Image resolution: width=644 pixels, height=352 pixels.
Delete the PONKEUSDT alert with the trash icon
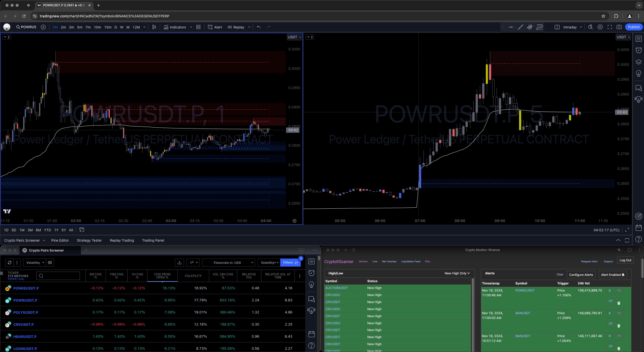[619, 303]
